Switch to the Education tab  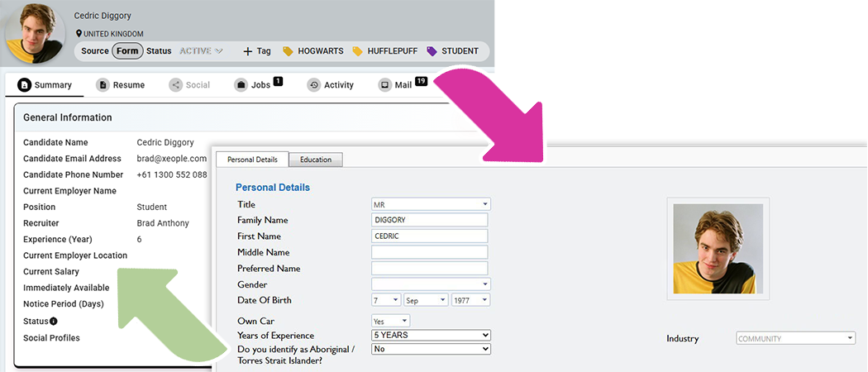(316, 160)
